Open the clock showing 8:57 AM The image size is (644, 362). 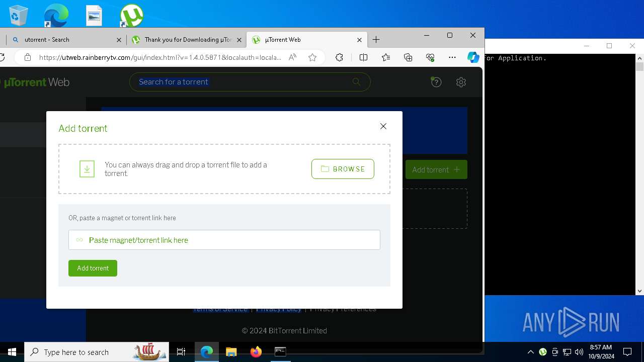click(x=601, y=352)
